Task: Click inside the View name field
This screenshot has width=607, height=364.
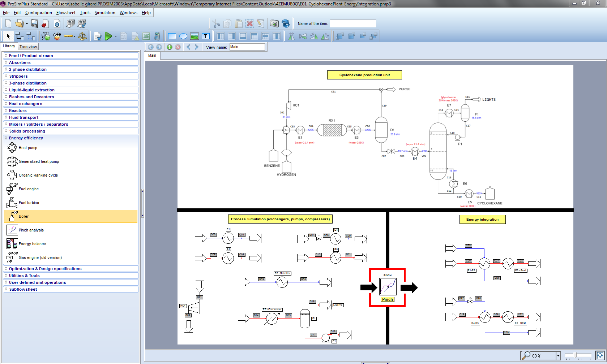Action: (247, 47)
